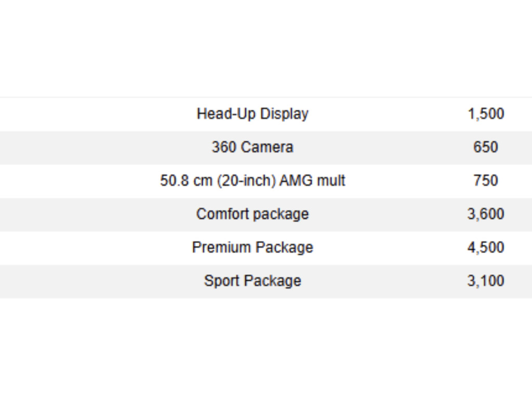
Task: Select the 360 Camera option name
Action: (x=252, y=147)
